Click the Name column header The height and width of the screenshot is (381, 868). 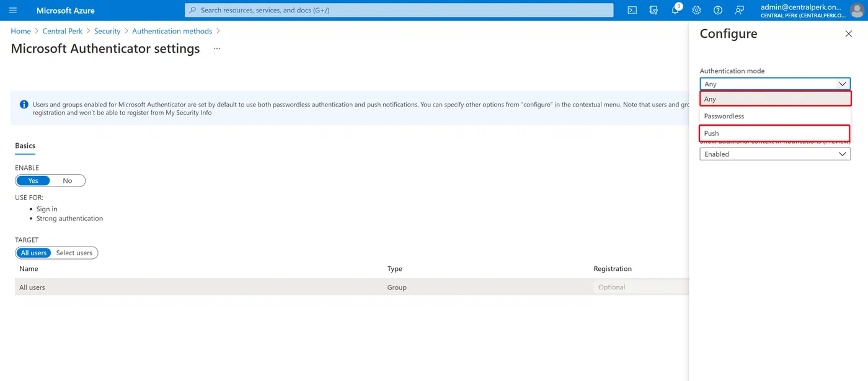pos(29,269)
